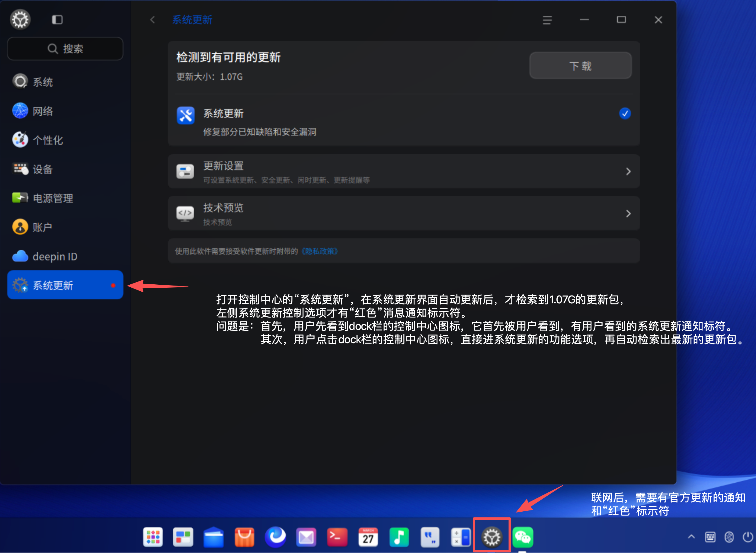Open WeChat from the dock
Image resolution: width=756 pixels, height=553 pixels.
tap(523, 537)
